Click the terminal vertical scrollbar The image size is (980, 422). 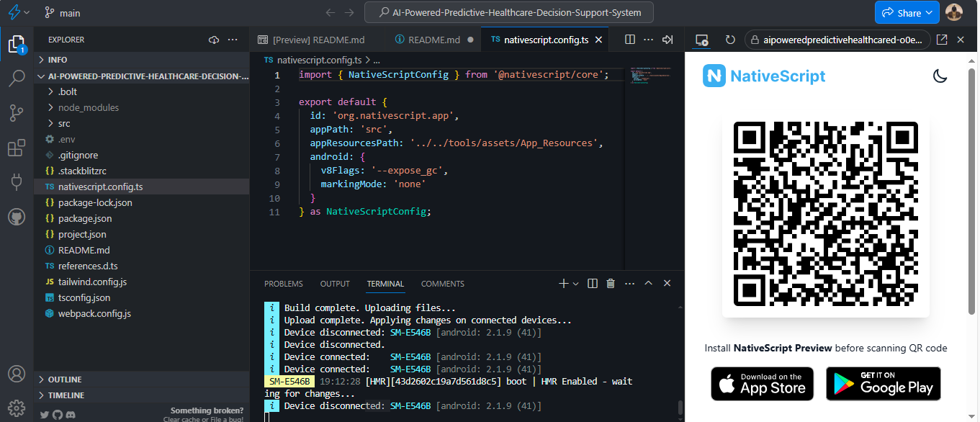click(x=680, y=408)
